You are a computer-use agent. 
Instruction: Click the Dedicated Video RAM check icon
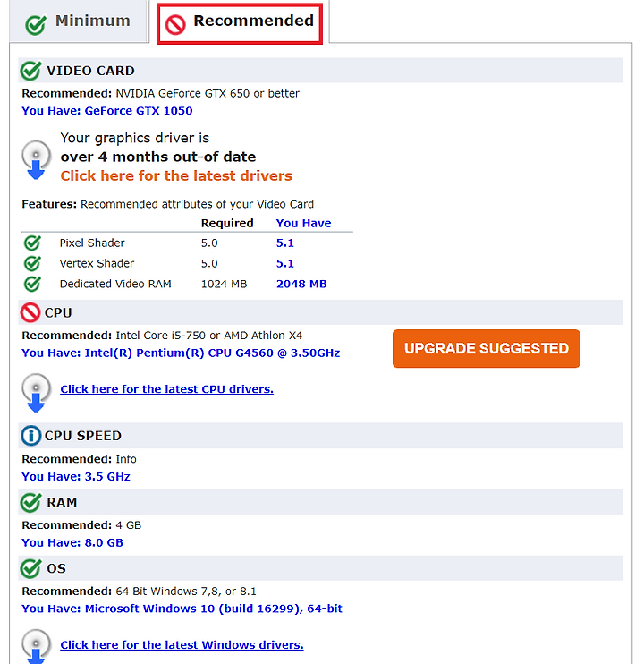[x=32, y=284]
